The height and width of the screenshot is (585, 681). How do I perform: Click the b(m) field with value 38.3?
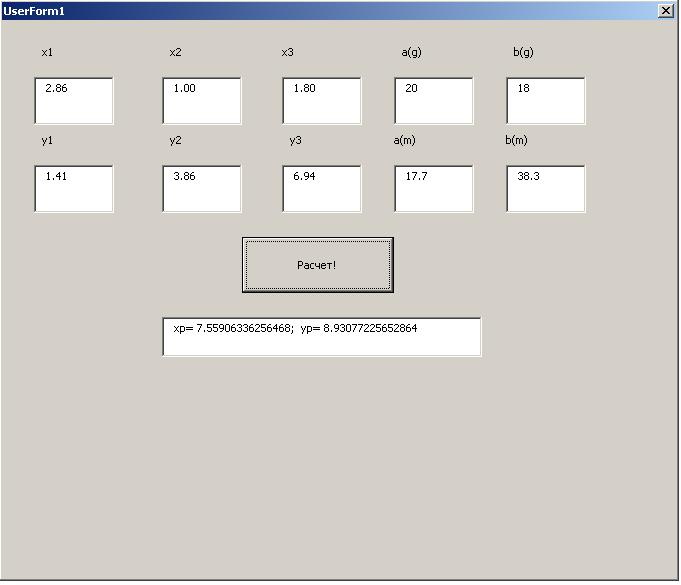pyautogui.click(x=546, y=189)
